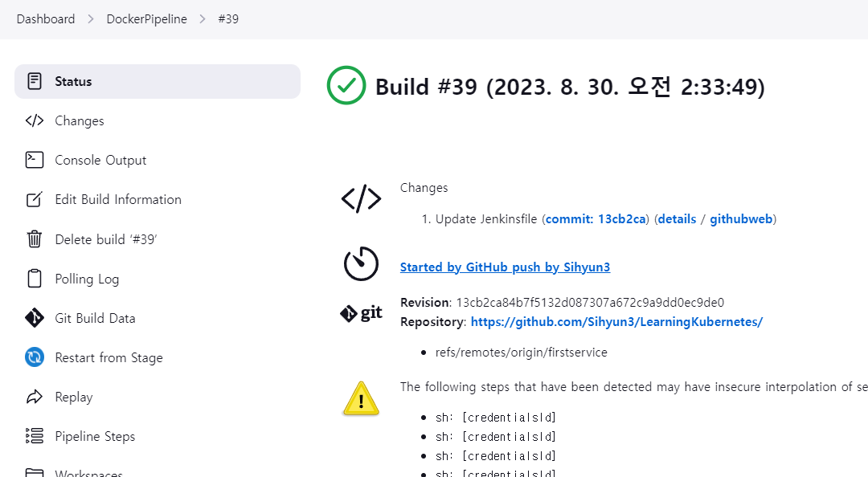Click the trash icon for Delete build '#39'

coord(35,239)
